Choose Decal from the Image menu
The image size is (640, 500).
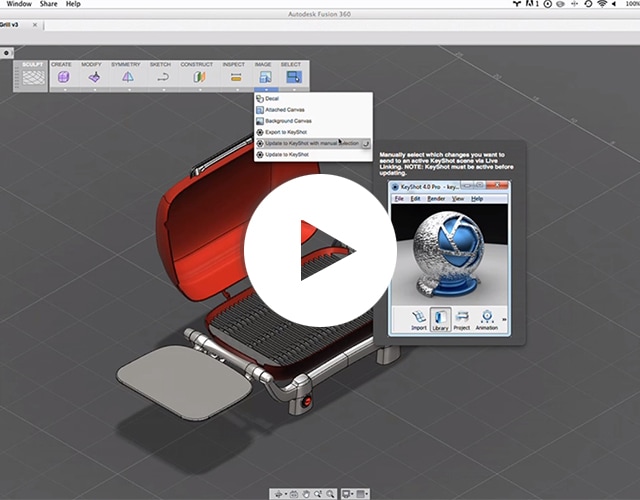(313, 98)
